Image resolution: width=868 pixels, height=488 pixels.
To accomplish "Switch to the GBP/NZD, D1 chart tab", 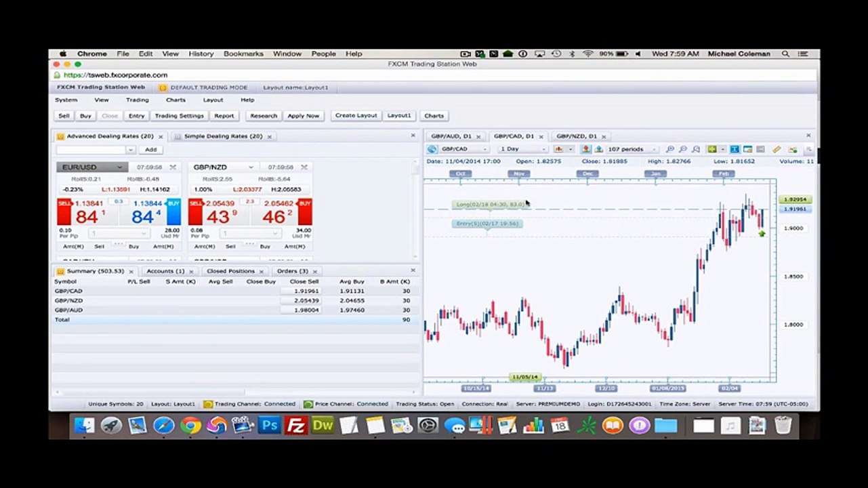I will tap(576, 136).
